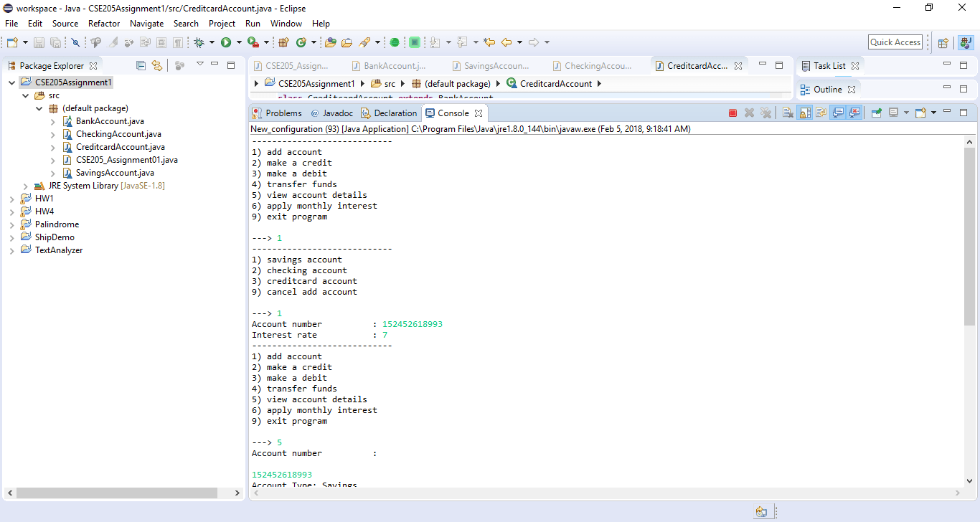
Task: Open the Run button dropdown arrow
Action: tap(238, 43)
